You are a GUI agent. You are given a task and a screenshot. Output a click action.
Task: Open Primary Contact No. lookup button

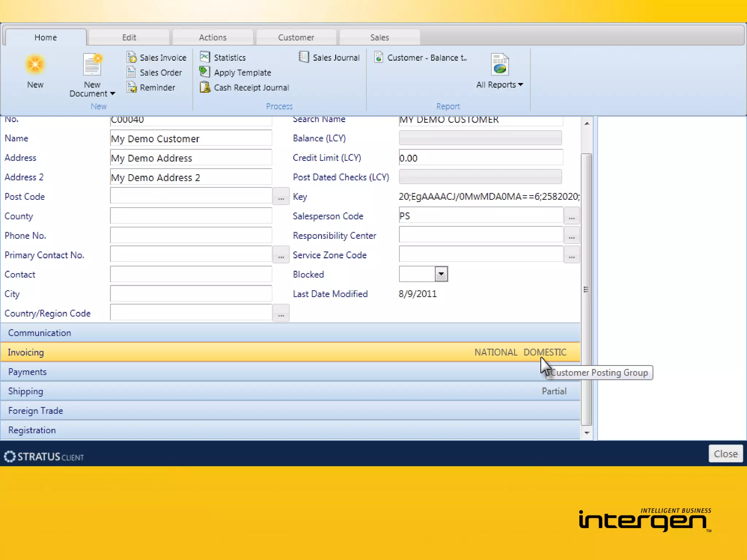(x=281, y=255)
